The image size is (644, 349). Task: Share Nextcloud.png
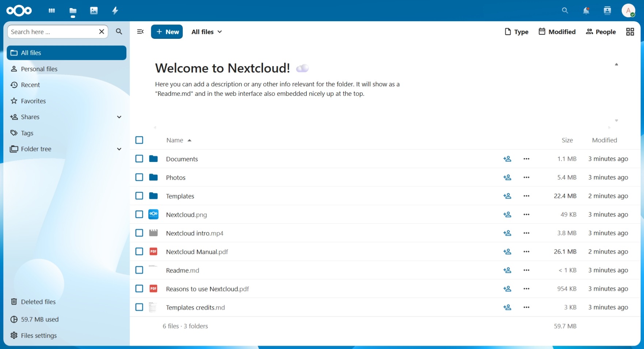(507, 215)
